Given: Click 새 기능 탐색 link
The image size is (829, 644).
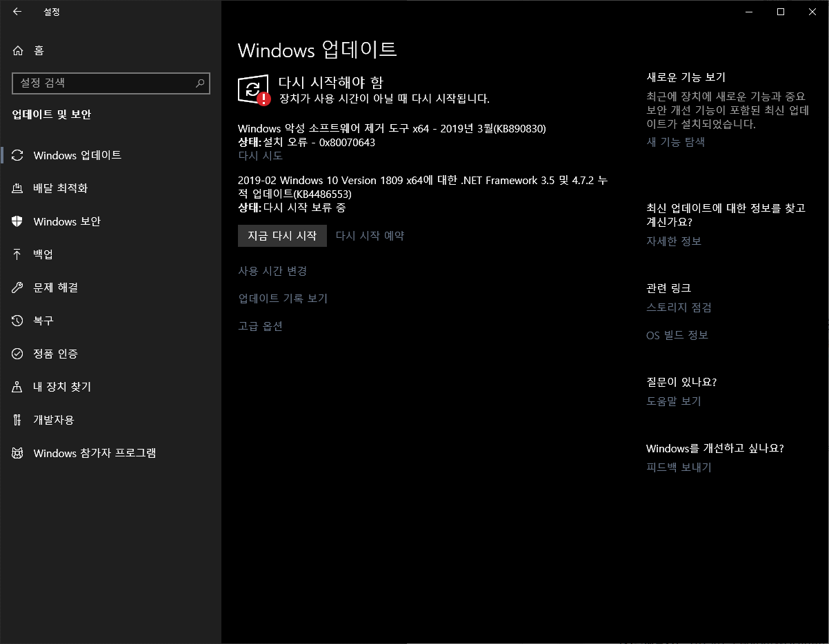Looking at the screenshot, I should (x=675, y=142).
